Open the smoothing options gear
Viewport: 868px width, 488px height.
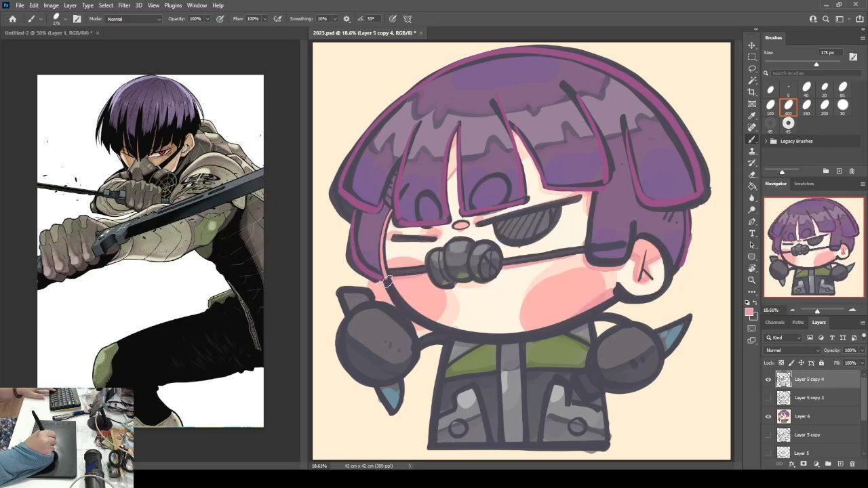pos(347,19)
